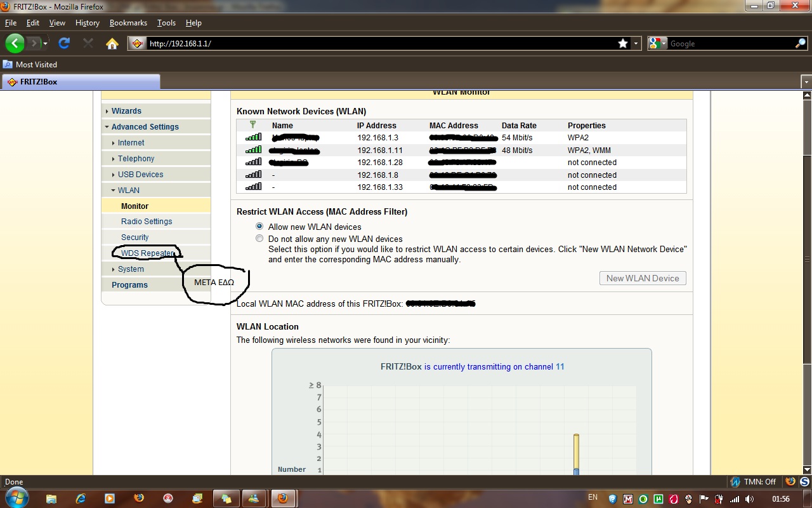The height and width of the screenshot is (508, 812).
Task: Open the View menu
Action: click(x=57, y=23)
